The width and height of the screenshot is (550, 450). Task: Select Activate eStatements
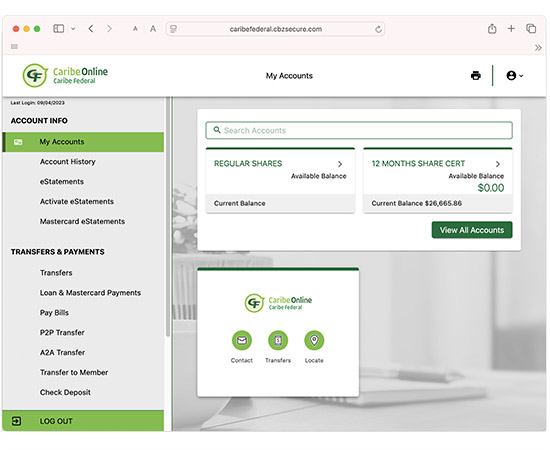point(77,202)
